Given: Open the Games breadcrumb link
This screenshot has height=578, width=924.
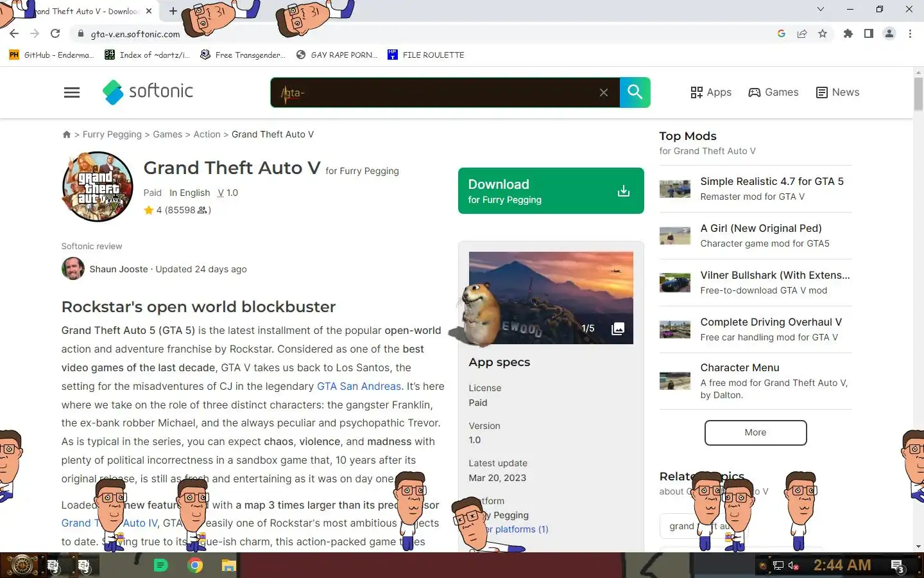Looking at the screenshot, I should [x=167, y=134].
